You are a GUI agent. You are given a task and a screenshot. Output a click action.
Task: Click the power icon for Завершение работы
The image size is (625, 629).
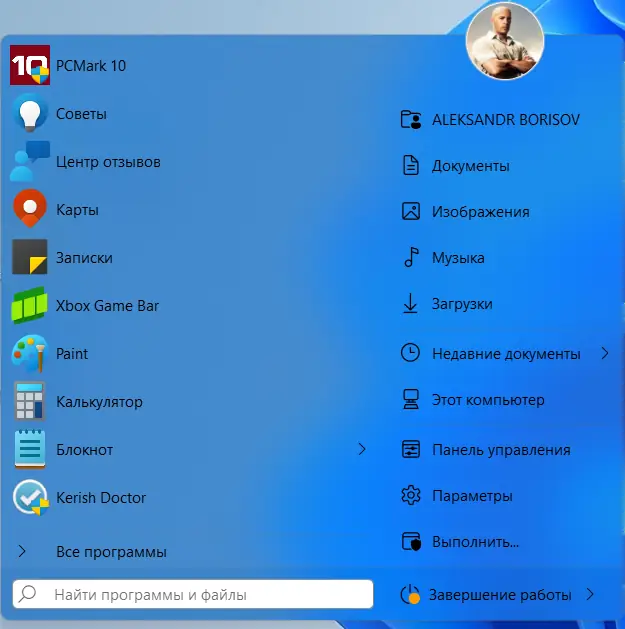coord(410,594)
